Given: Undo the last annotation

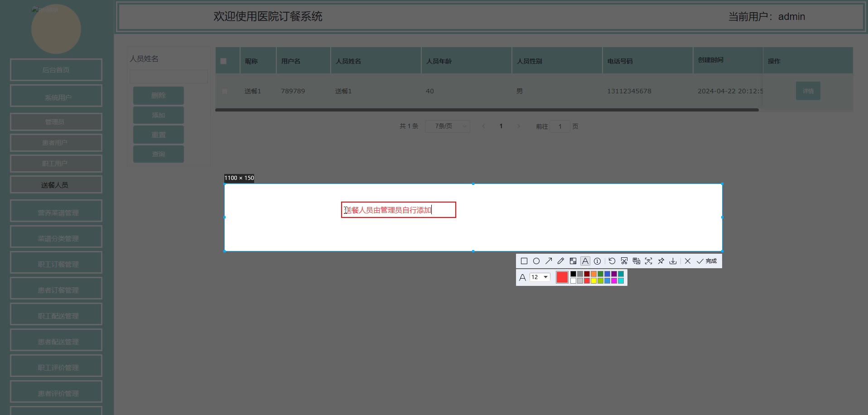Looking at the screenshot, I should click(x=612, y=261).
